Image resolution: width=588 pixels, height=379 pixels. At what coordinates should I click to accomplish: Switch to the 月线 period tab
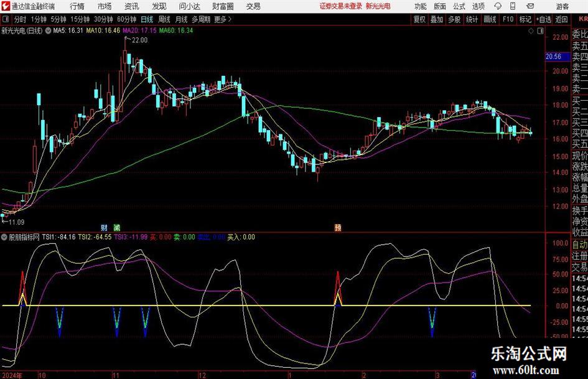click(x=181, y=19)
